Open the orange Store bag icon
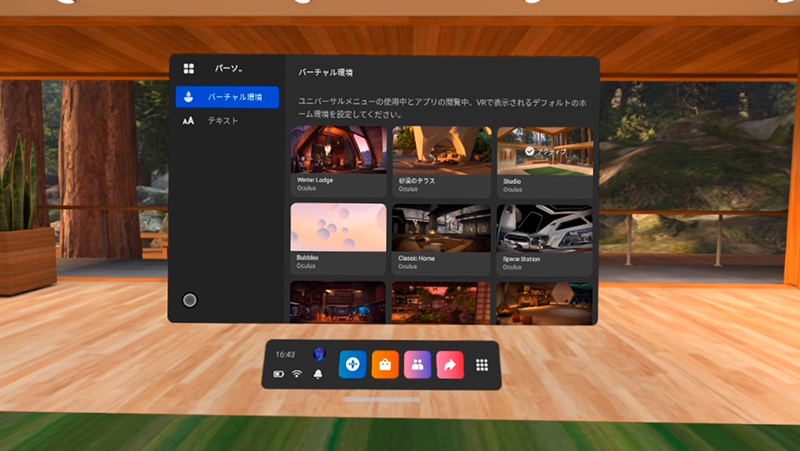 pos(385,364)
